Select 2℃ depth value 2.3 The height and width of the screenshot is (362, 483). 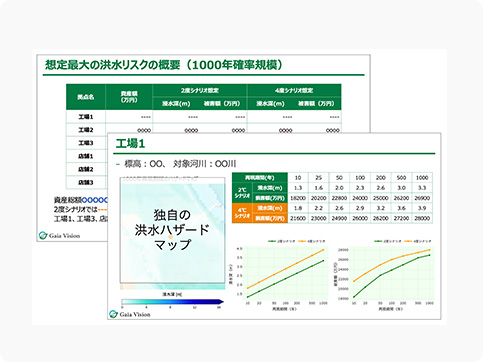360,188
